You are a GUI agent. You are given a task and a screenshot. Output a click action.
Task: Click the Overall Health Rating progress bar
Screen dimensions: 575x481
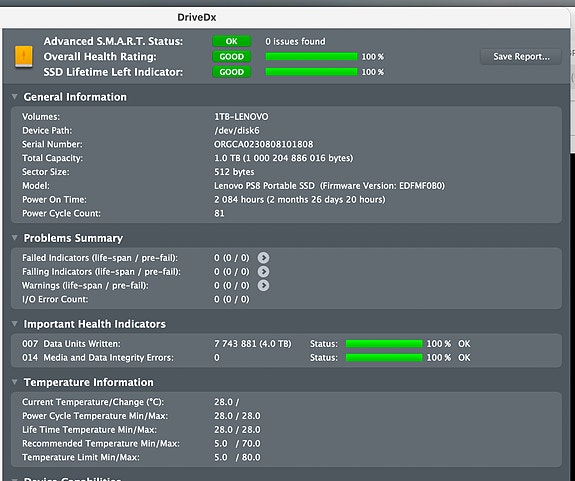click(311, 56)
